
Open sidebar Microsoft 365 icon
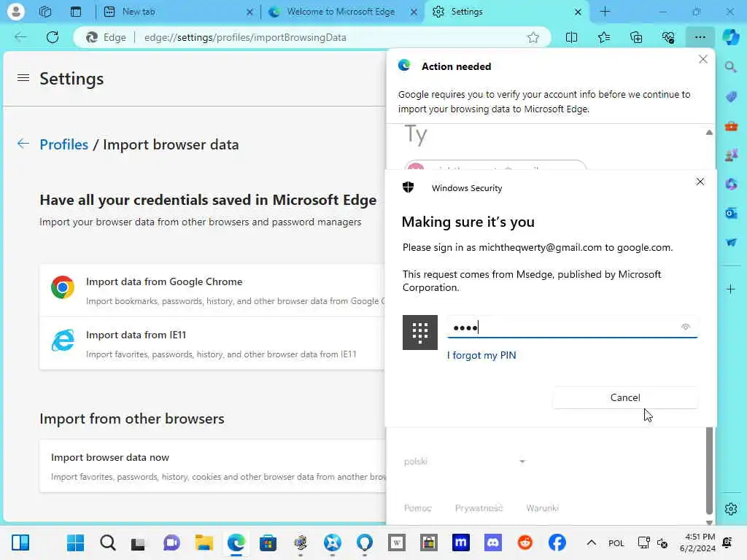coord(731,184)
